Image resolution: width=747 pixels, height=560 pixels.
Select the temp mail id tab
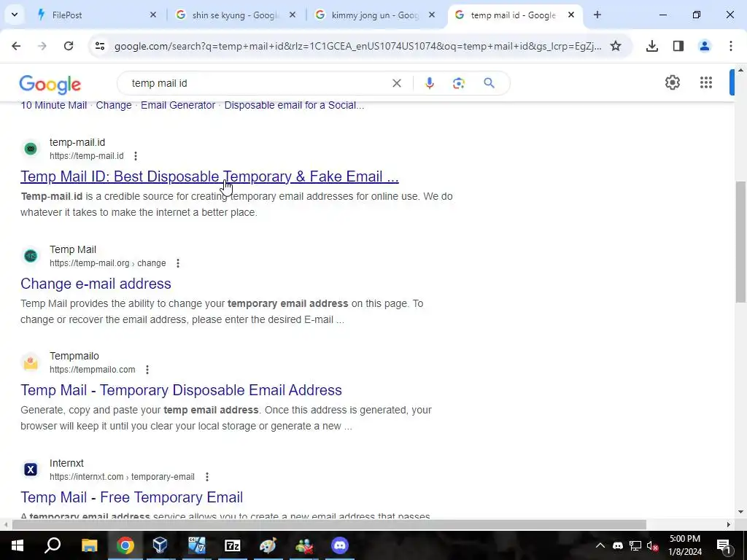tap(514, 15)
